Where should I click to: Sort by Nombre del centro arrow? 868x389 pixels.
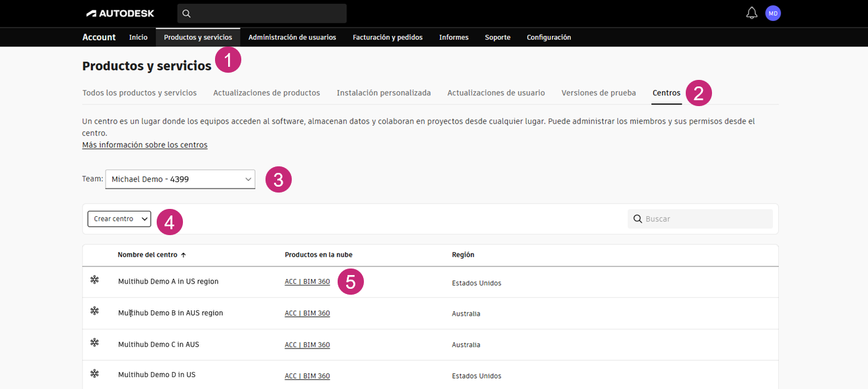[x=183, y=255]
